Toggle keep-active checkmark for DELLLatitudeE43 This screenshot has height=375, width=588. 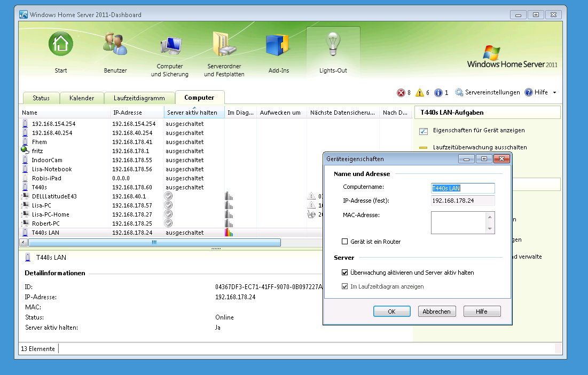[x=168, y=196]
